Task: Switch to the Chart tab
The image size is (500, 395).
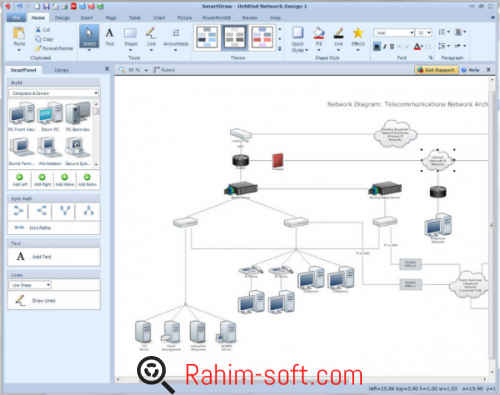Action: (159, 18)
